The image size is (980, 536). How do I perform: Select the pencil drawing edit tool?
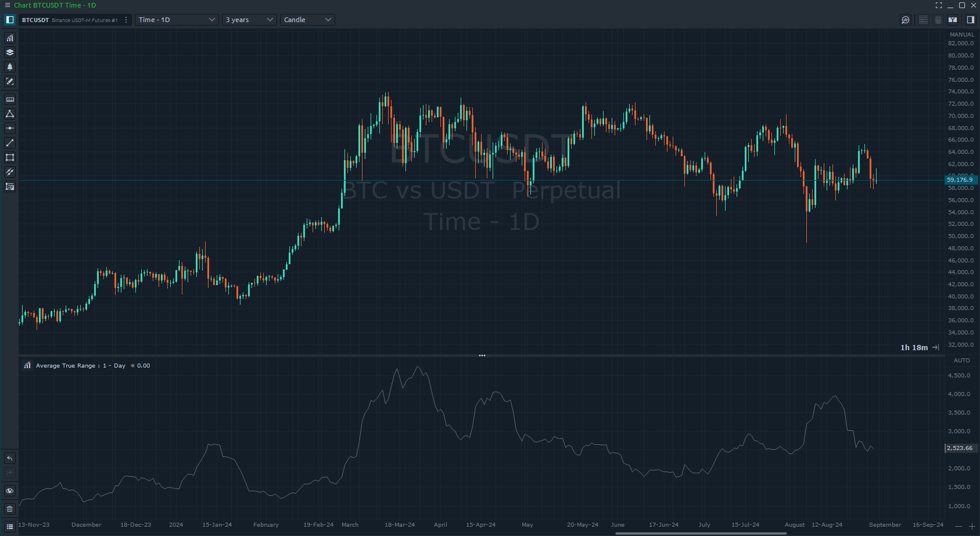(10, 81)
